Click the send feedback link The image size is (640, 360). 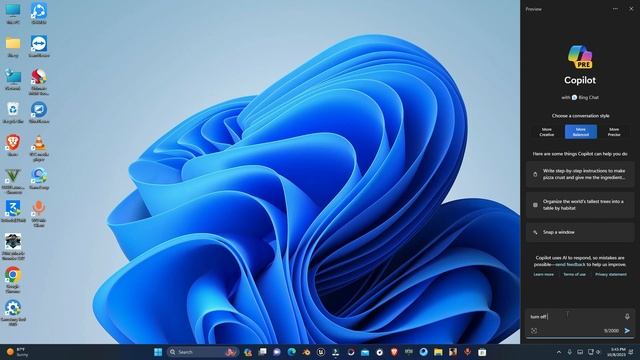pyautogui.click(x=569, y=264)
